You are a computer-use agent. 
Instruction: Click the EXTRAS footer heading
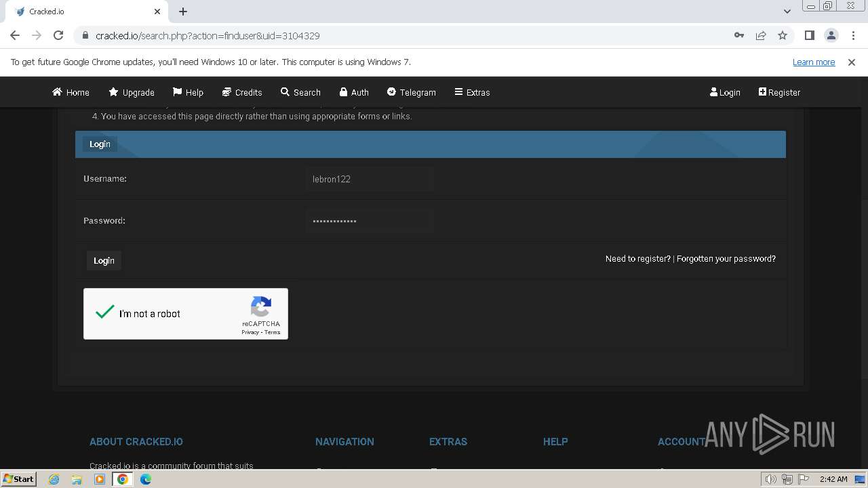tap(448, 441)
